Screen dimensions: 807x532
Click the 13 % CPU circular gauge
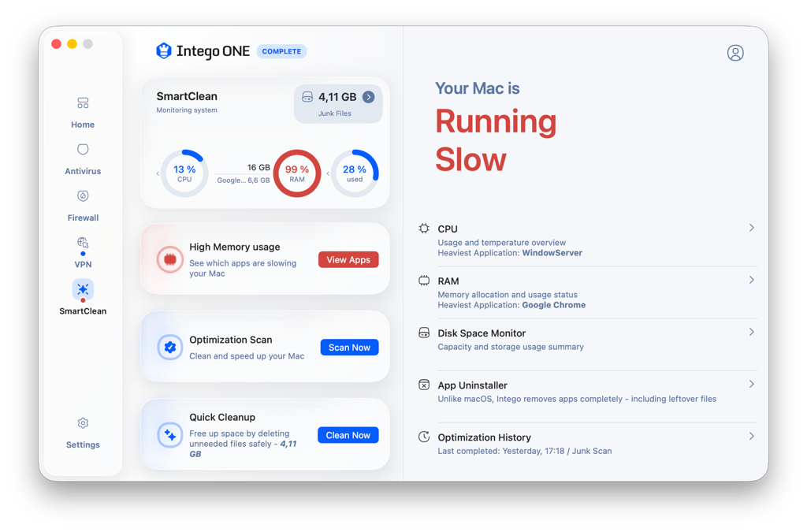pos(184,173)
